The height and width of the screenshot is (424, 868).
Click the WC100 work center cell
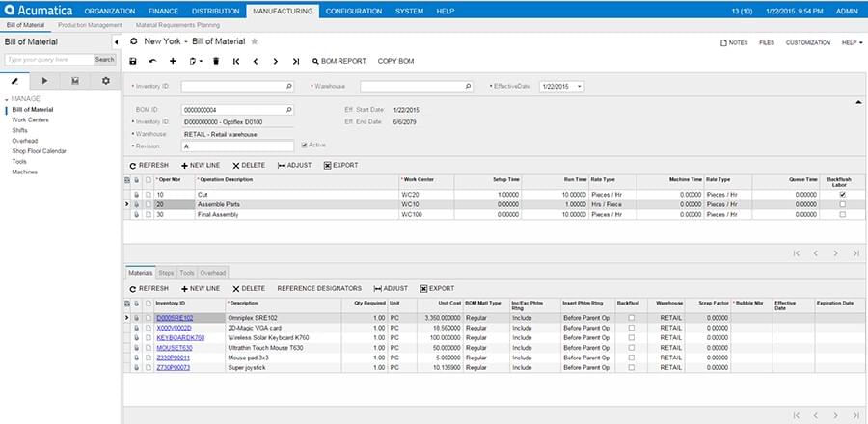tap(426, 215)
